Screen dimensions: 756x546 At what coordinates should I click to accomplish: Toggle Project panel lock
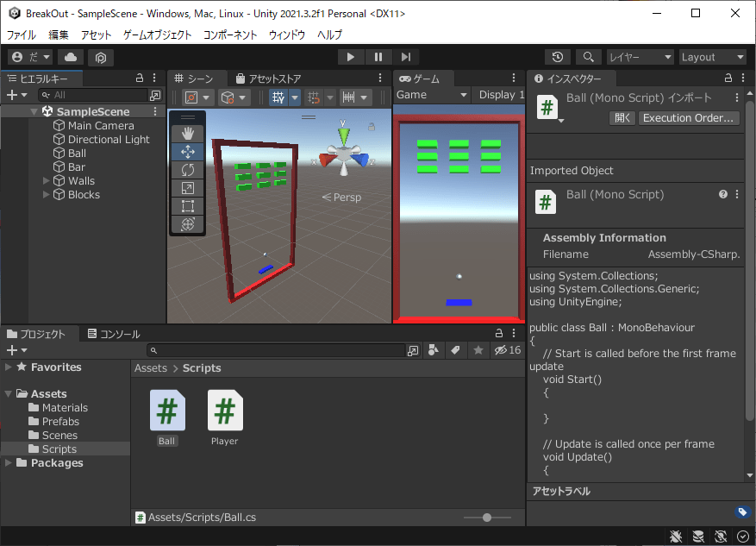click(499, 333)
